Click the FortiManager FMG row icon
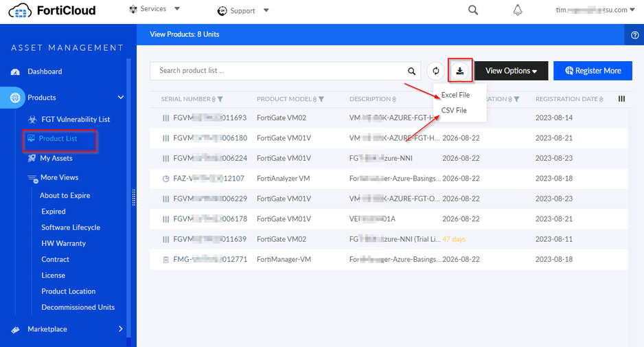The width and height of the screenshot is (644, 347). pos(165,260)
